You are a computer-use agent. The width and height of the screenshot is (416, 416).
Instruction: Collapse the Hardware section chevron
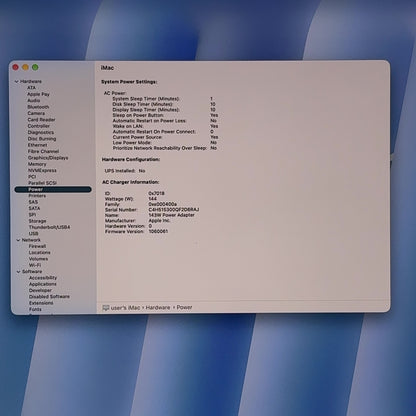point(17,82)
